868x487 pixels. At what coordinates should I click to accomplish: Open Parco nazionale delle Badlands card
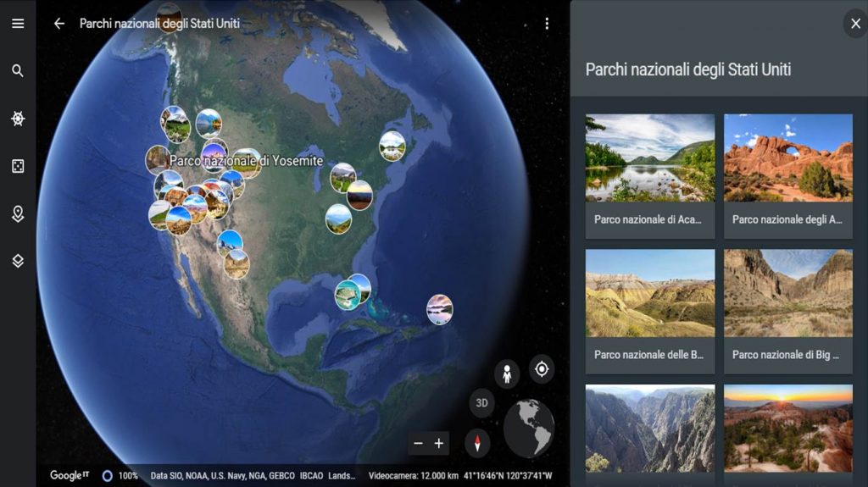point(650,312)
